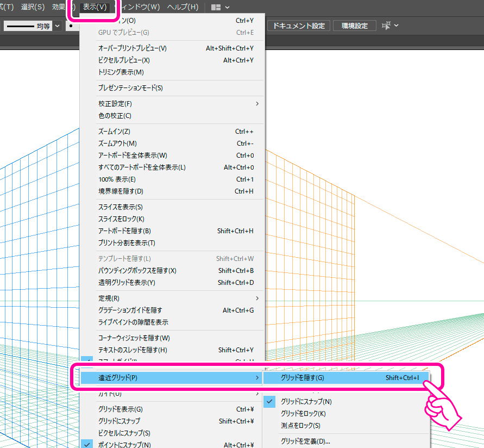484x448 pixels.
Task: Choose プリント分割を表示(T)
Action: pyautogui.click(x=172, y=243)
